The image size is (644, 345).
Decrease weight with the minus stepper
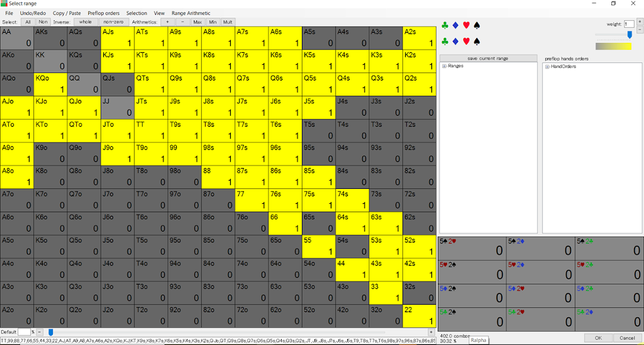pos(640,30)
